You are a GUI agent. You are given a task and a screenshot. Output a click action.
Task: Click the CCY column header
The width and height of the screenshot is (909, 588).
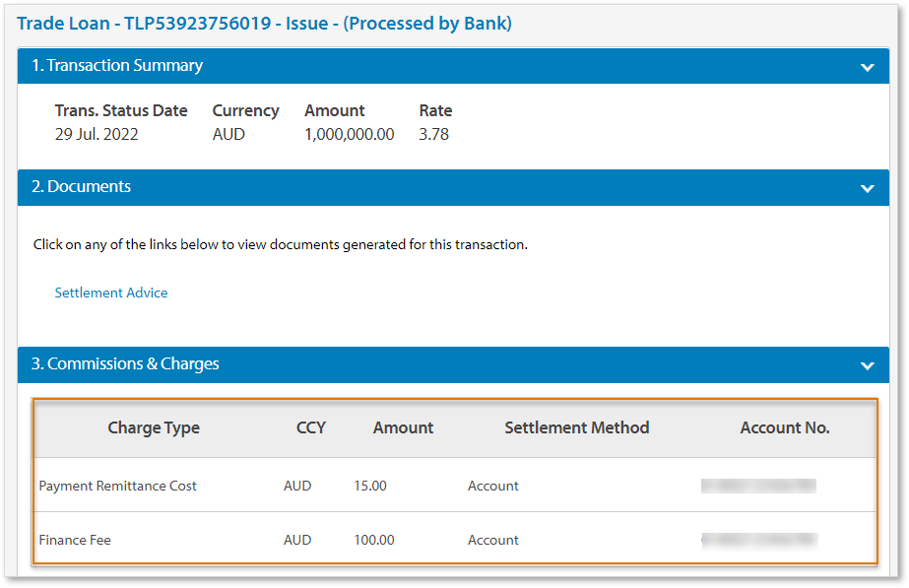coord(311,427)
